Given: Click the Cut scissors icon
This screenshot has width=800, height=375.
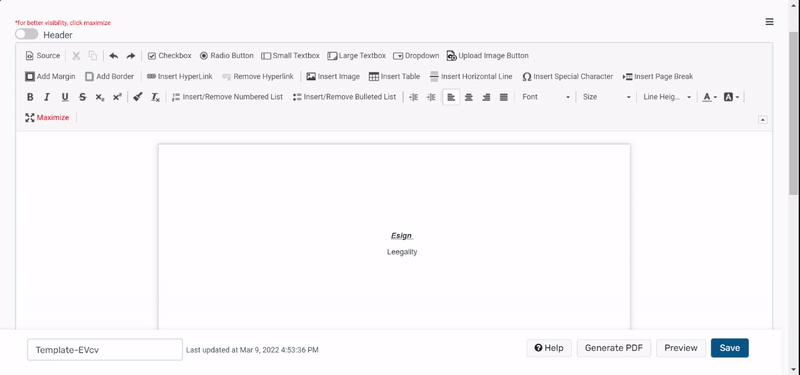Looking at the screenshot, I should tap(76, 56).
